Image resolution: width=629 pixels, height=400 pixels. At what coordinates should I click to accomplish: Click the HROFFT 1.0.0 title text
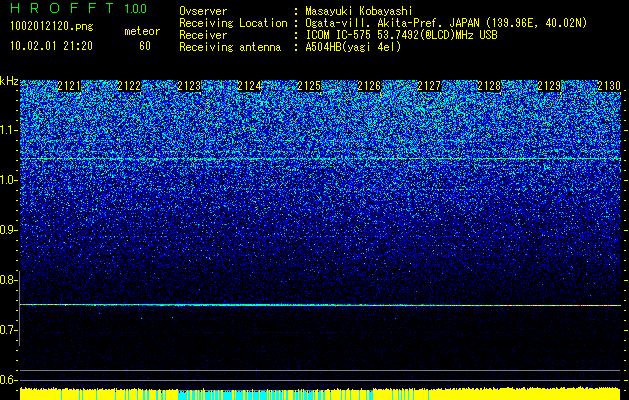point(78,8)
